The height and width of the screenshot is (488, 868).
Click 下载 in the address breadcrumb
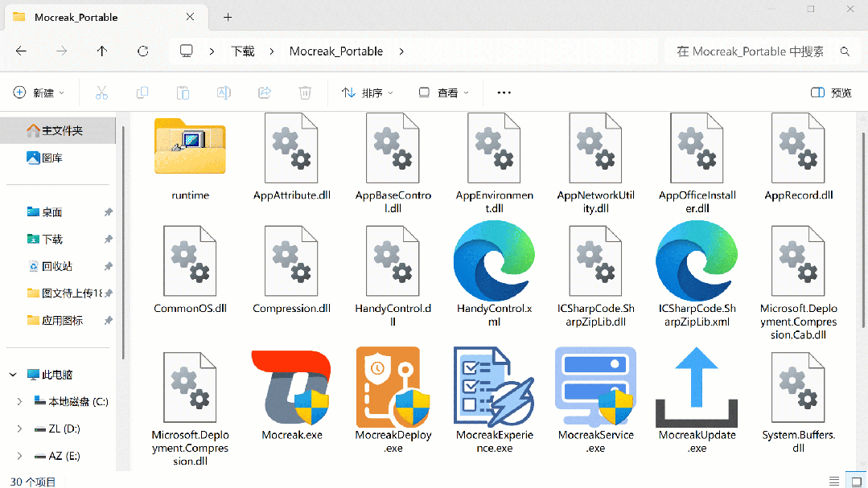tap(242, 51)
